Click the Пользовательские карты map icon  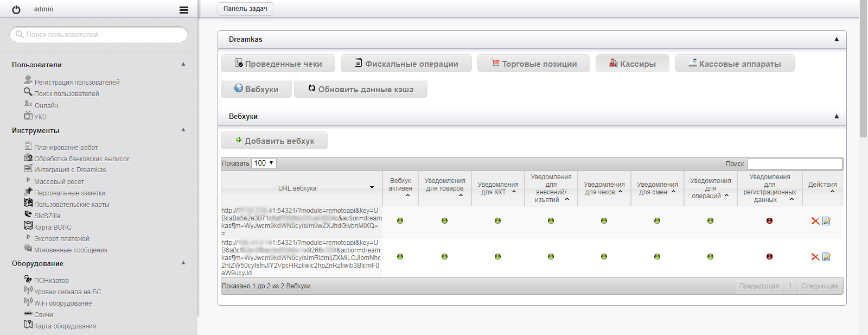tap(28, 203)
